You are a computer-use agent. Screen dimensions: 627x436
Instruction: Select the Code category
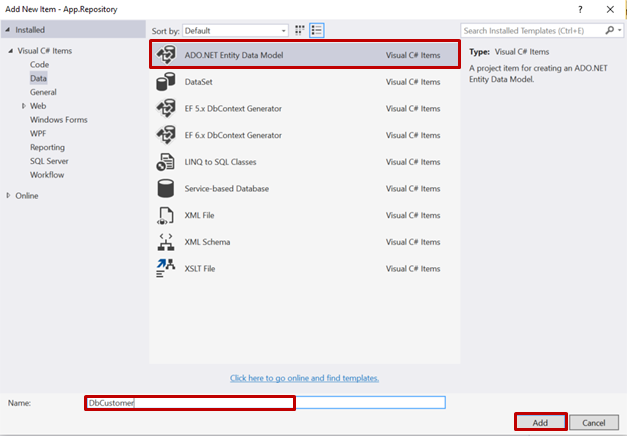click(40, 64)
